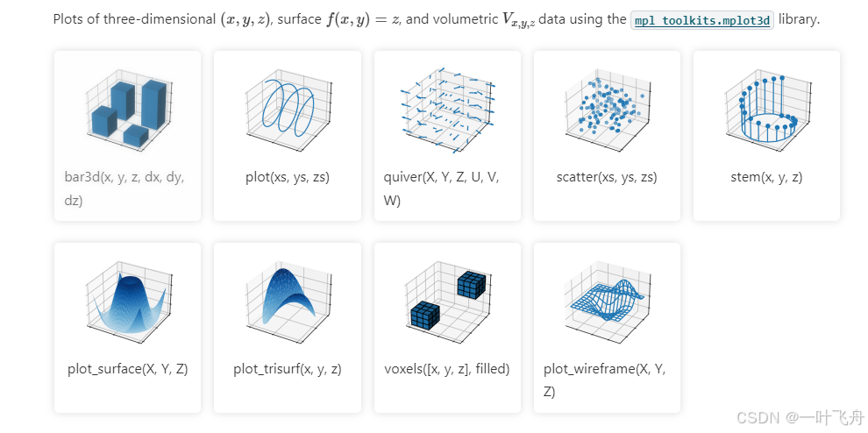This screenshot has height=433, width=868.
Task: Click the quiver(X, Y, Z, U, V, W) caption
Action: click(442, 189)
